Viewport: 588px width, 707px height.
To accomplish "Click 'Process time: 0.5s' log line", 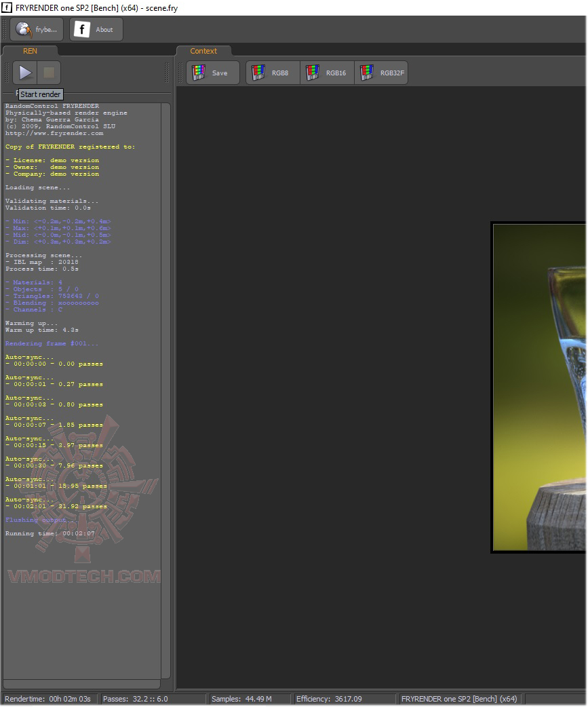I will (x=41, y=268).
